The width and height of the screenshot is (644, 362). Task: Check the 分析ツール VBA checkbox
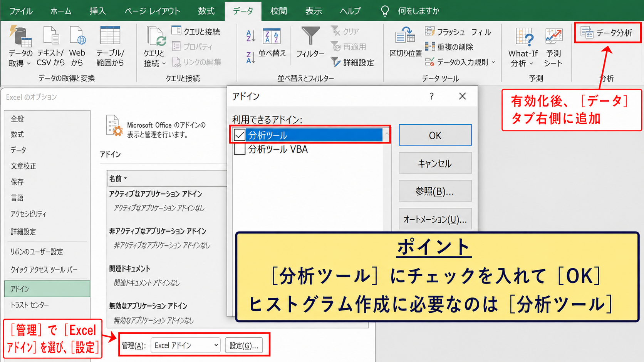pos(239,149)
